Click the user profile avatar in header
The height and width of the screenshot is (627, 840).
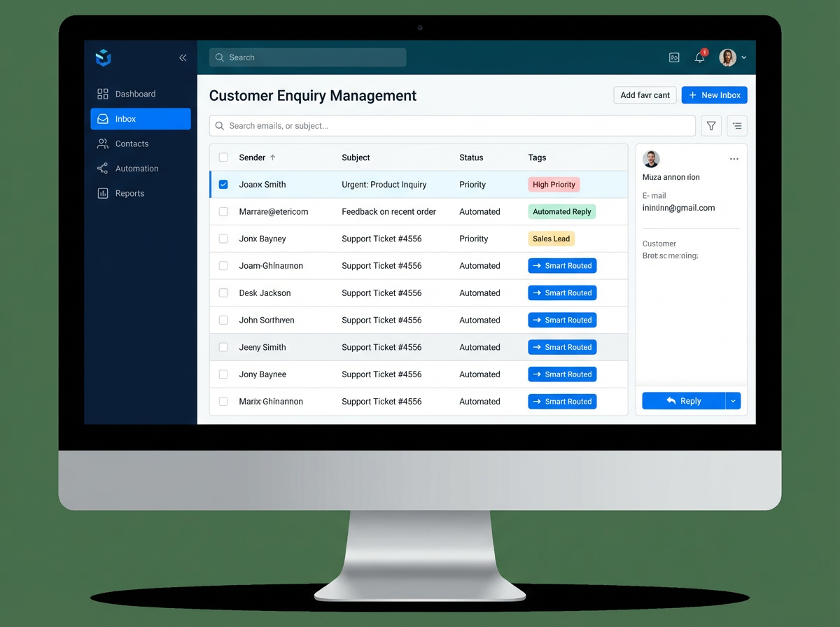pos(728,58)
